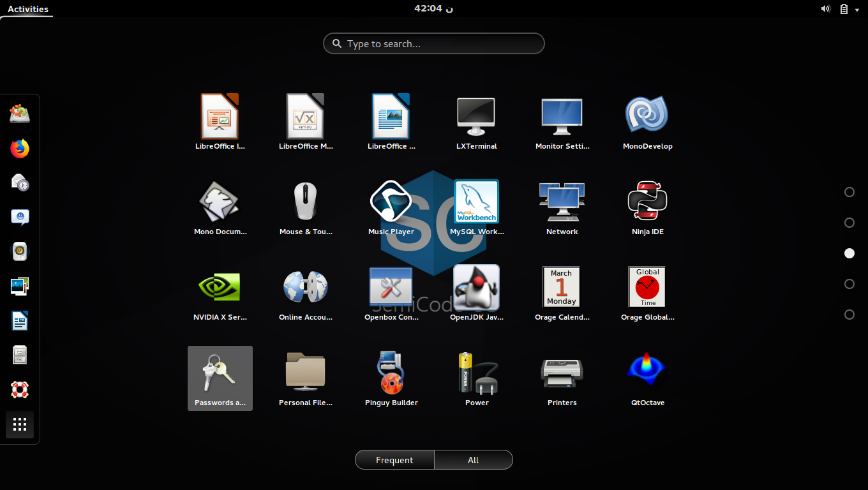Screen dimensions: 868x490
Task: Launch LibreOffice Math
Action: click(306, 121)
